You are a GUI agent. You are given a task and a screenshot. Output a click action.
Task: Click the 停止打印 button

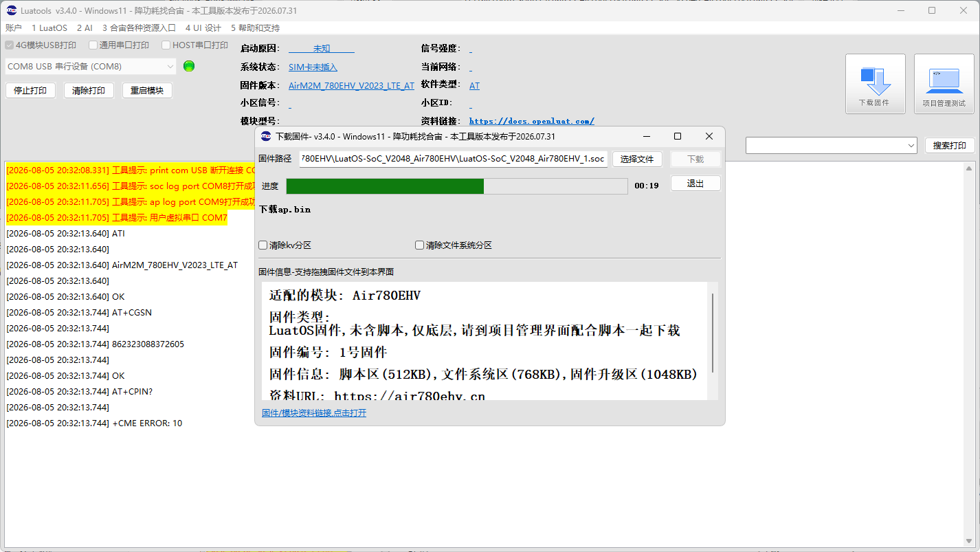tap(30, 91)
